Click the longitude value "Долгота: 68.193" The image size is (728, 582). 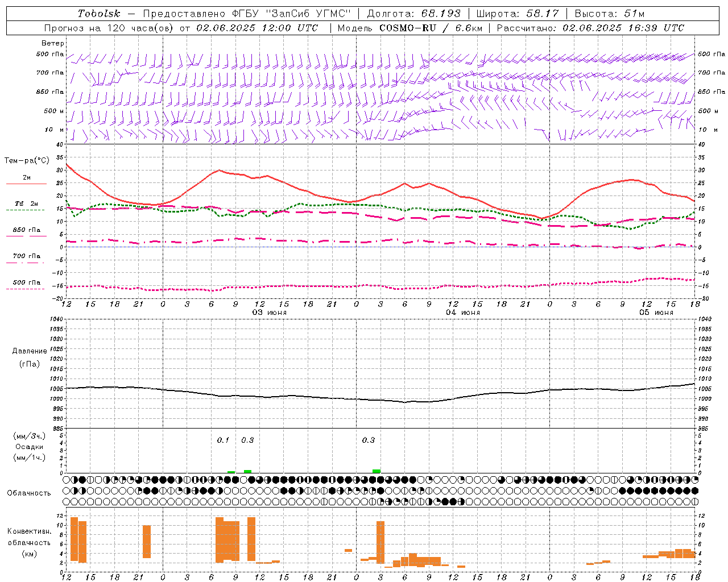[x=413, y=14]
